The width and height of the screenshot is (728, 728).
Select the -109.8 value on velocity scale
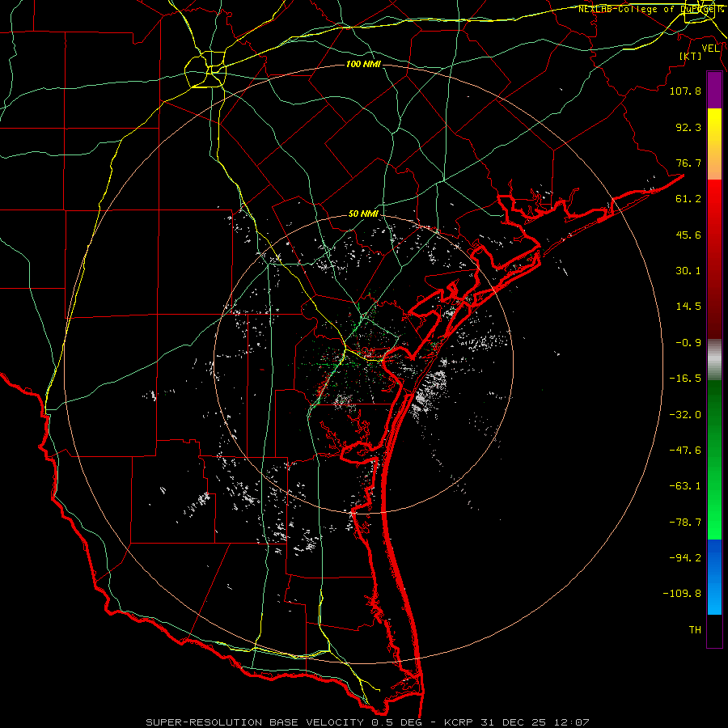coord(682,594)
